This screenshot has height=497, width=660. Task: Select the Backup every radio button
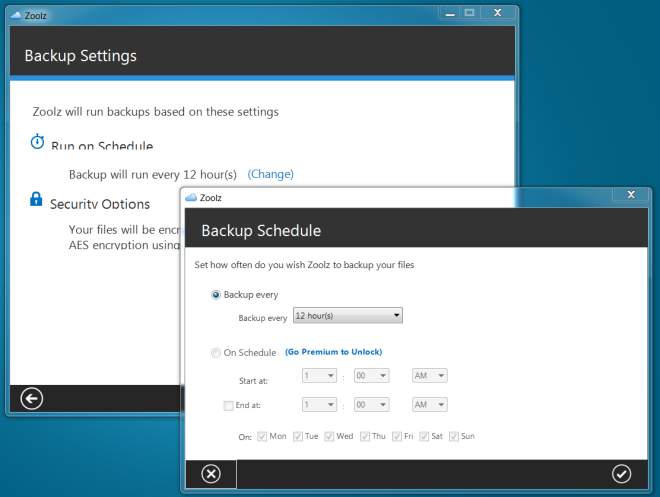(x=216, y=295)
